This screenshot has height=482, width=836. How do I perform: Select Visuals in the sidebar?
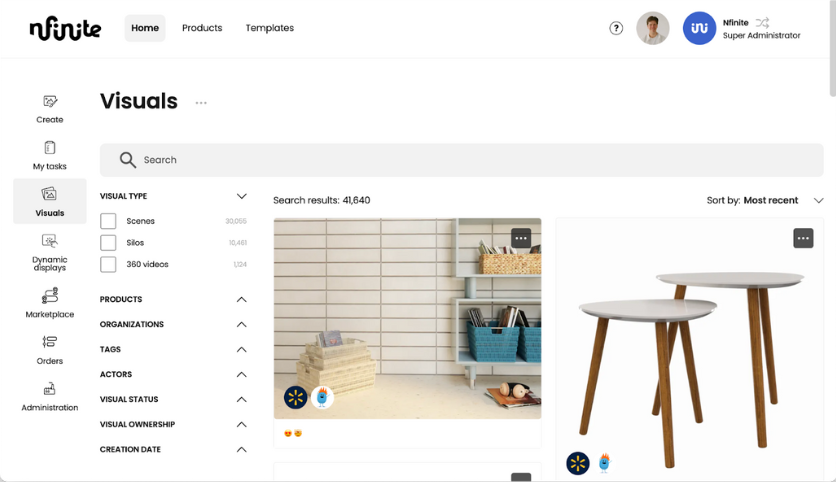click(50, 201)
